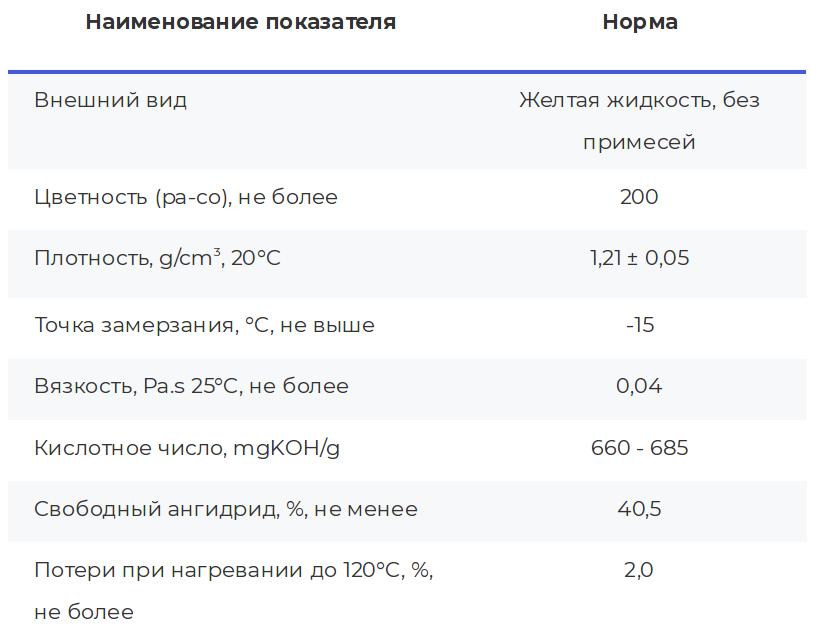
Task: Click the 'Наименование показателя' column header
Action: 240,22
